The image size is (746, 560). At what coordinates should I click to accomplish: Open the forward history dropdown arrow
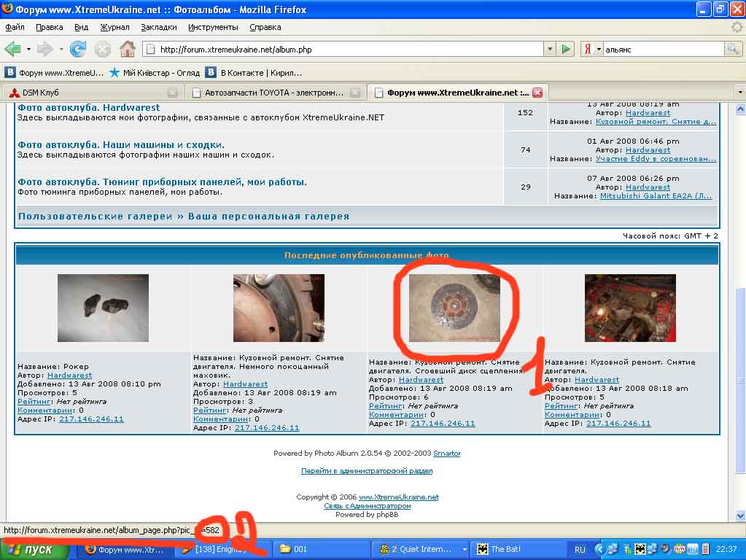(61, 49)
